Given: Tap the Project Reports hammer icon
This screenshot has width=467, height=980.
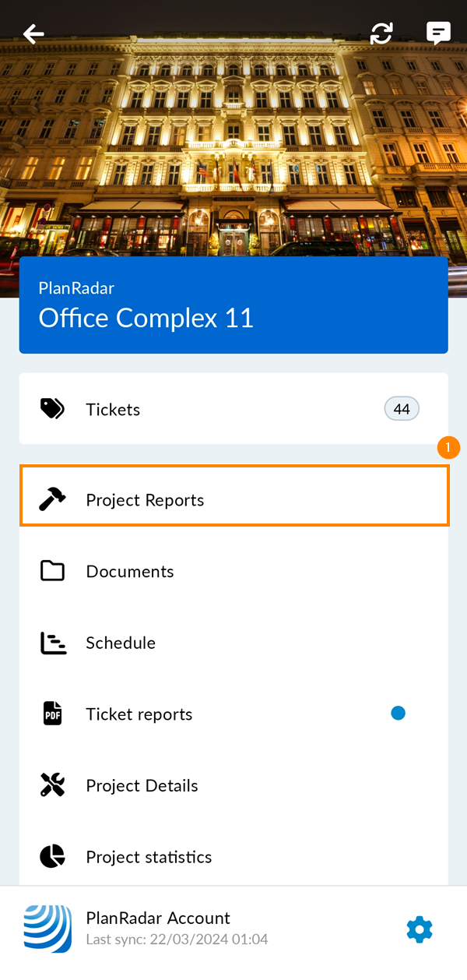Looking at the screenshot, I should pyautogui.click(x=52, y=500).
